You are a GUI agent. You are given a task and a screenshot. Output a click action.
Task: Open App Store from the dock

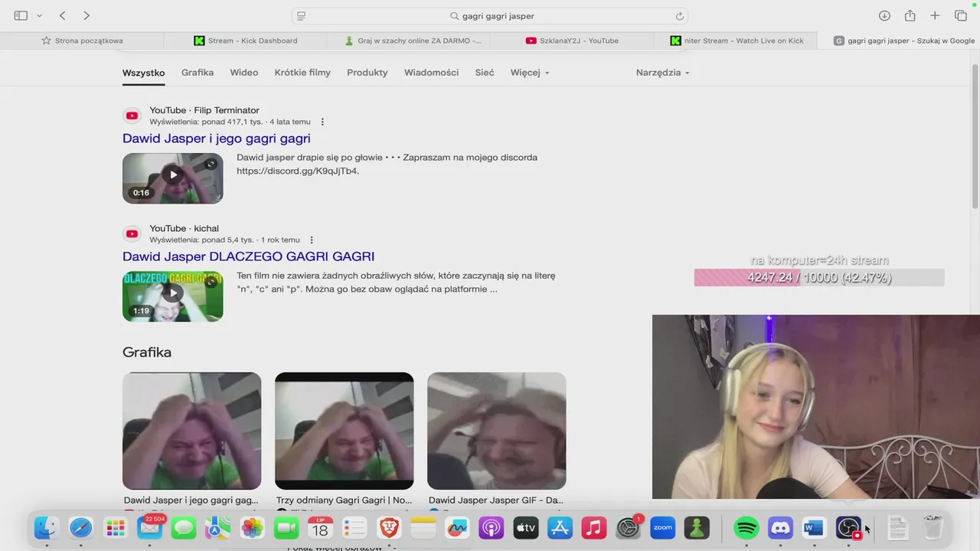[560, 527]
